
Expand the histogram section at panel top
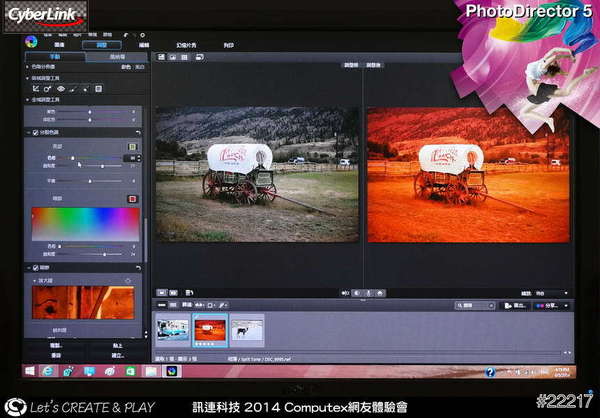27,66
